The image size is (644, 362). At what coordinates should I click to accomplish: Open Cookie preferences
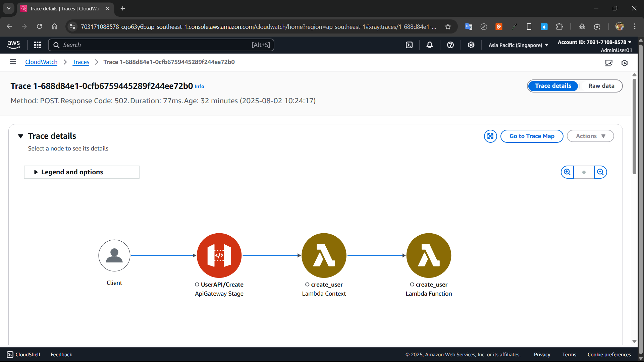[x=609, y=355]
